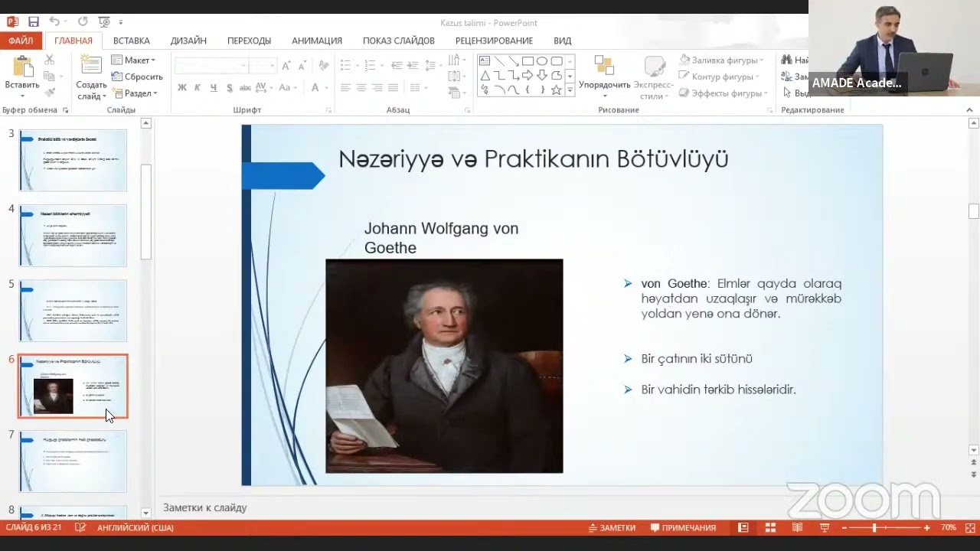Open Эффекты фигуры shape effects dropdown
The image size is (980, 551).
pos(724,93)
